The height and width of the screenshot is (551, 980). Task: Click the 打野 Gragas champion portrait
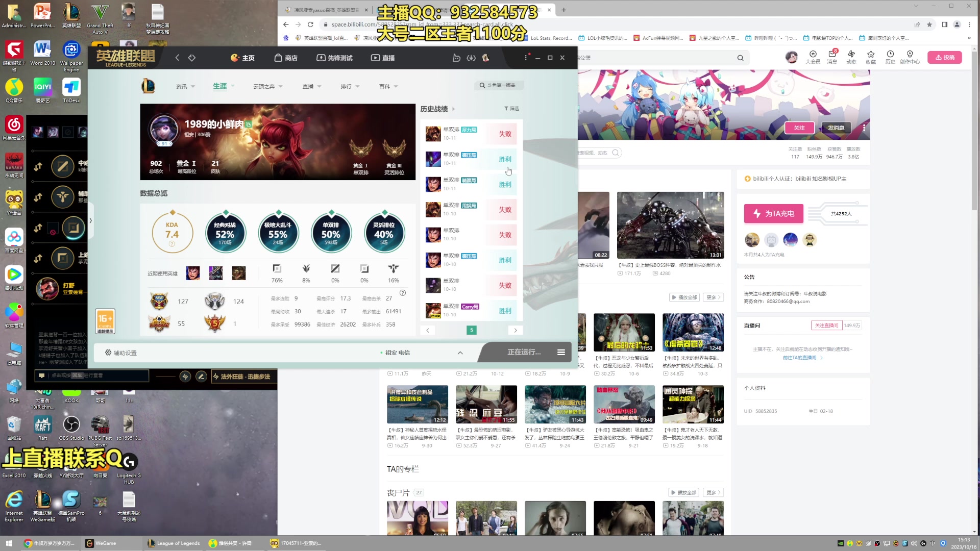[47, 289]
